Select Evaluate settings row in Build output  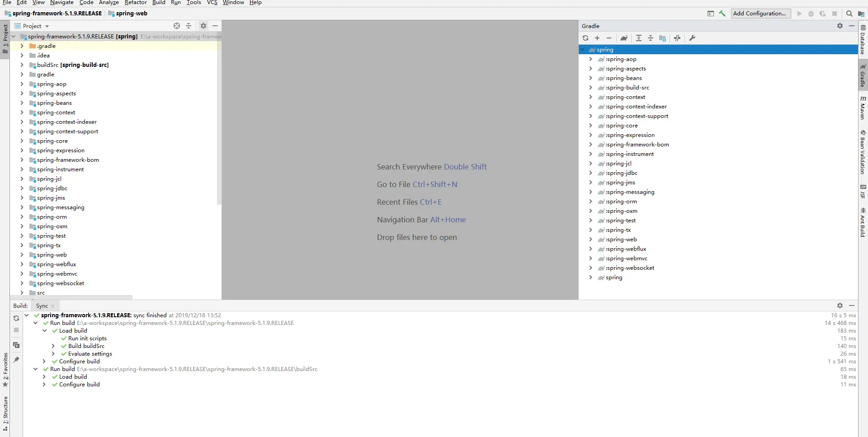point(90,354)
